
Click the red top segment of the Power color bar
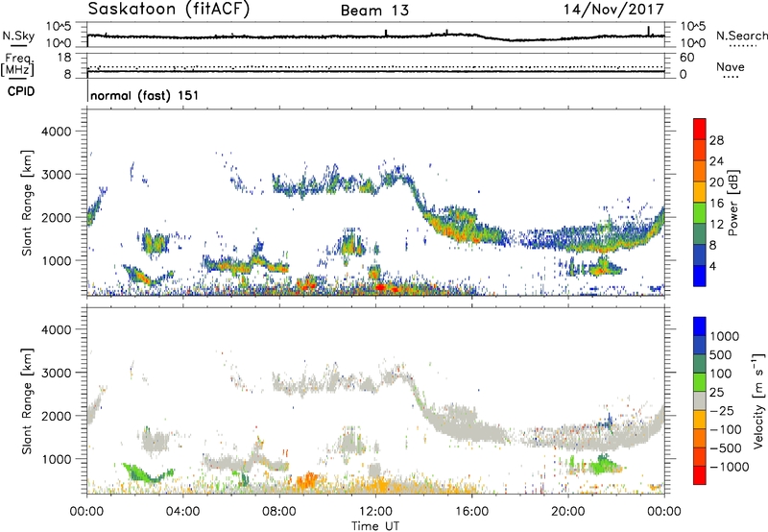(700, 129)
